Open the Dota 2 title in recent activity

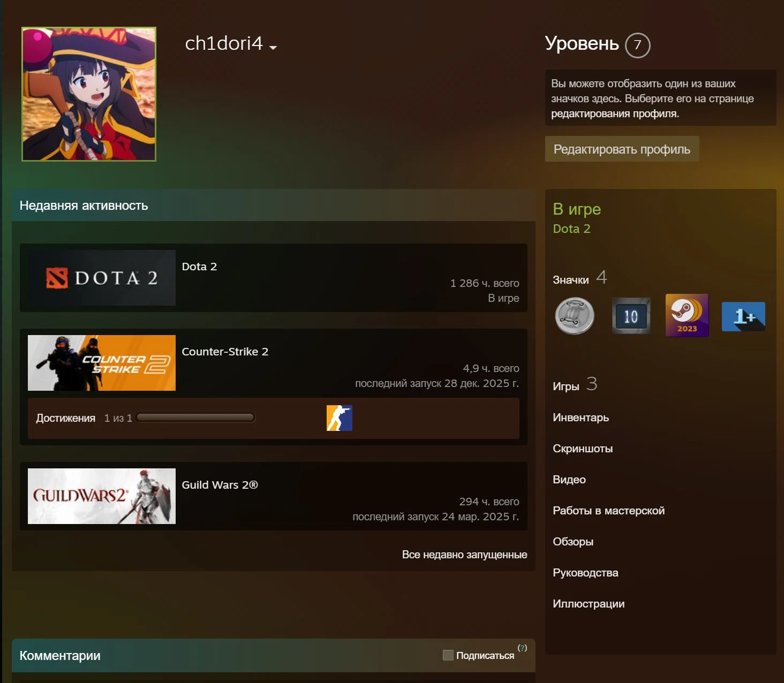[199, 267]
